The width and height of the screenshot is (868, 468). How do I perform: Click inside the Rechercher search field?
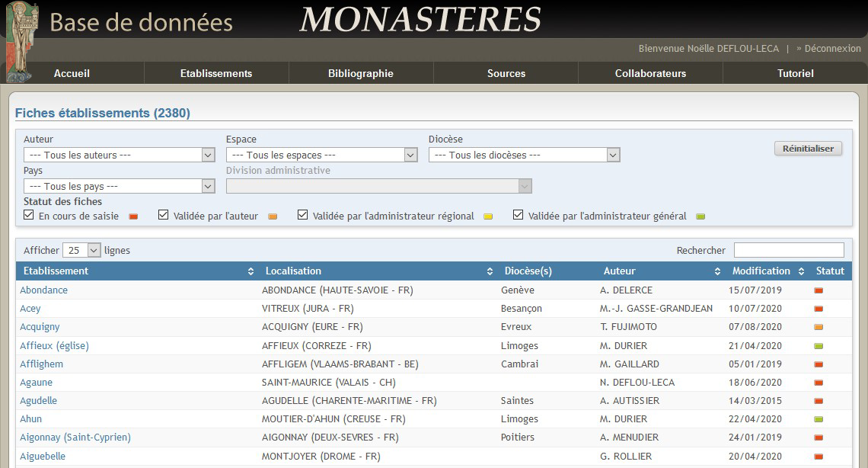789,249
